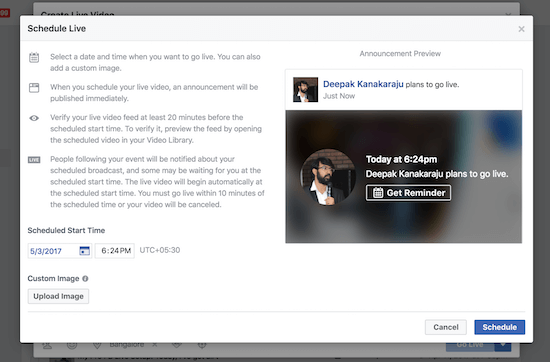Image resolution: width=550 pixels, height=362 pixels.
Task: Click Deepak Kanakaraju profile name link
Action: click(363, 84)
